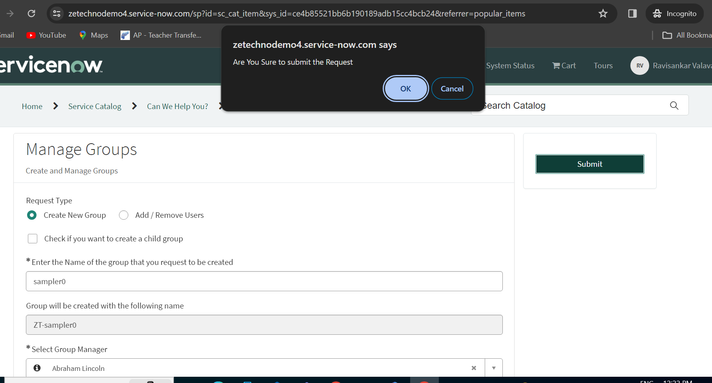Open the Incognito profile indicator
Viewport: 712px width, 383px height.
(x=674, y=14)
